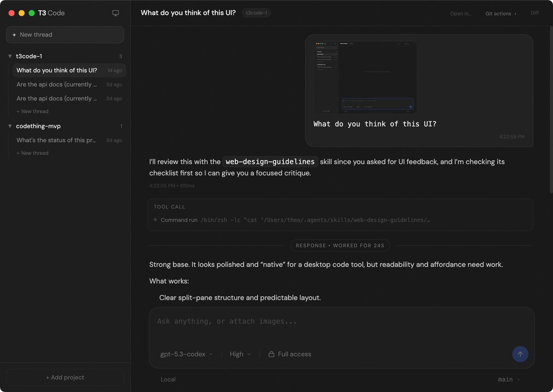
Task: Send message with blue arrow button
Action: tap(520, 354)
